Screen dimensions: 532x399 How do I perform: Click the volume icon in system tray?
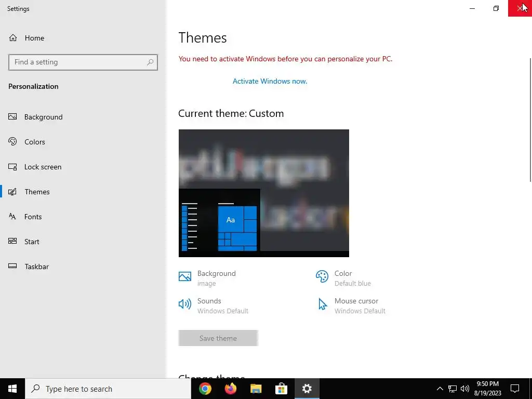point(465,389)
